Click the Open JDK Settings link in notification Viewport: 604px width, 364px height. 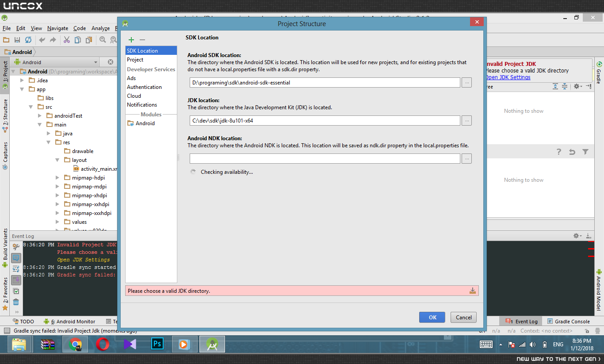point(508,77)
